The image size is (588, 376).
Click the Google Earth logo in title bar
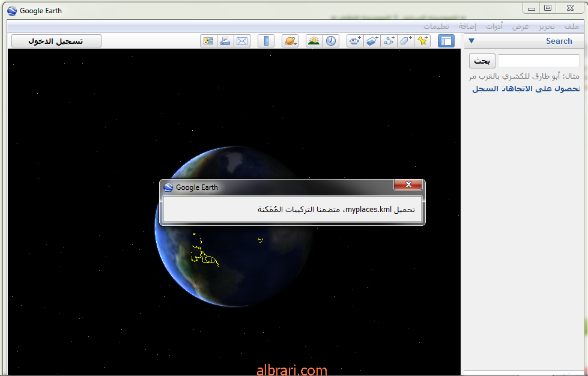click(12, 11)
